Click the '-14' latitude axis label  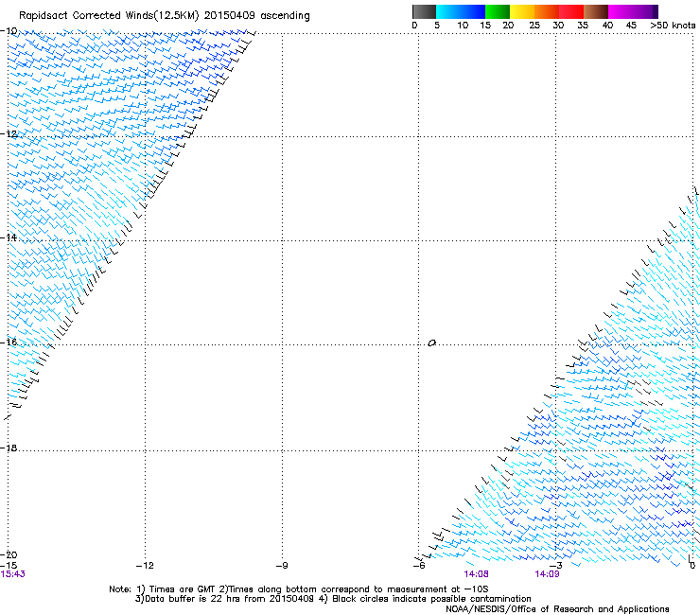point(9,237)
